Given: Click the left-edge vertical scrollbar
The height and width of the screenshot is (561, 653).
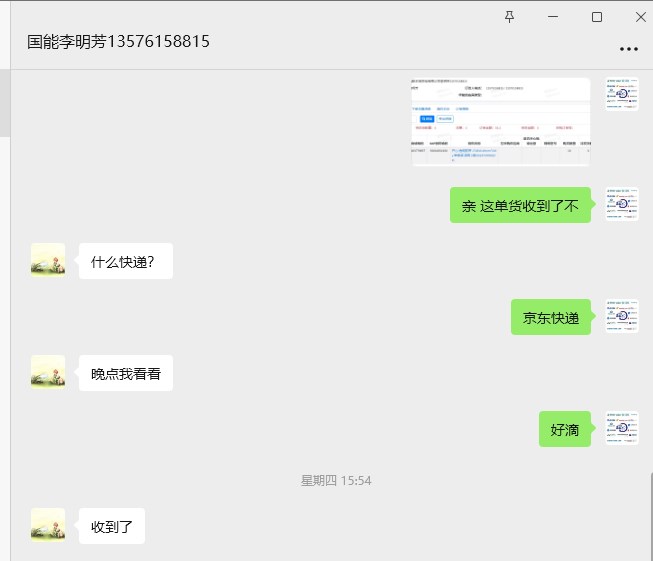Looking at the screenshot, I should pos(5,102).
